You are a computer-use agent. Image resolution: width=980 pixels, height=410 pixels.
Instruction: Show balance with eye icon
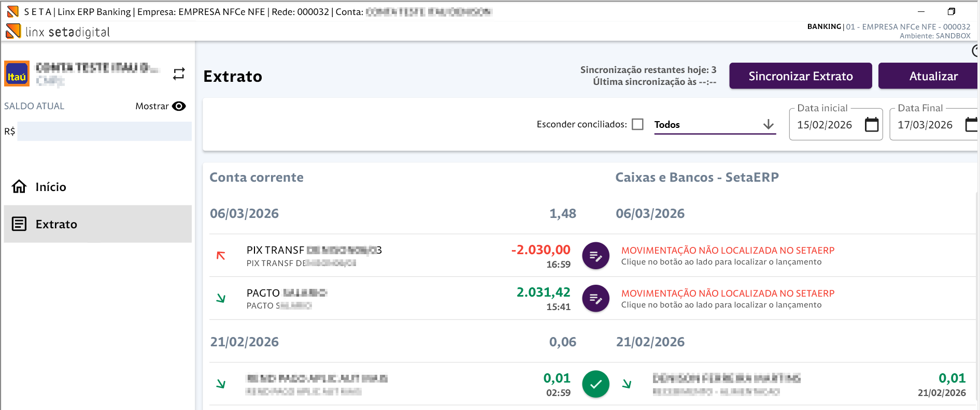(x=179, y=106)
